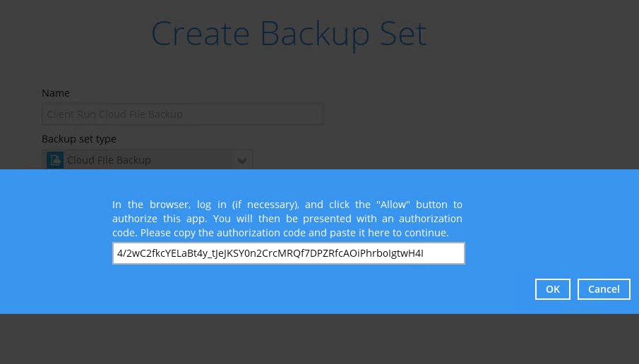The image size is (639, 364).
Task: Click dimmed background below the blue dialog
Action: tap(319, 339)
